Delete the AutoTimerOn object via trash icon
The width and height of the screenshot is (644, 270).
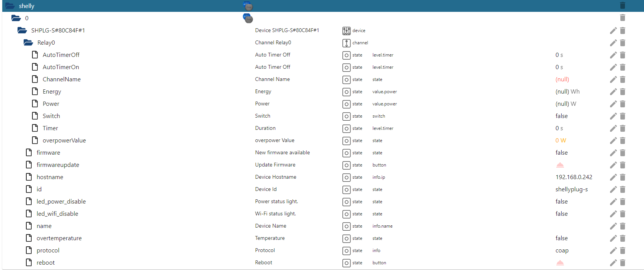click(623, 67)
